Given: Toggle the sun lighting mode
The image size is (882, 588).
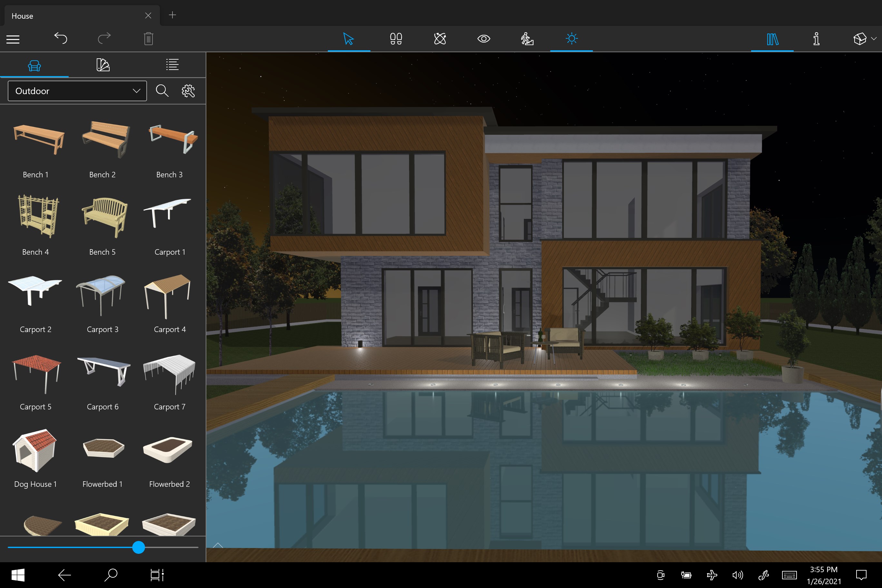Looking at the screenshot, I should (572, 39).
